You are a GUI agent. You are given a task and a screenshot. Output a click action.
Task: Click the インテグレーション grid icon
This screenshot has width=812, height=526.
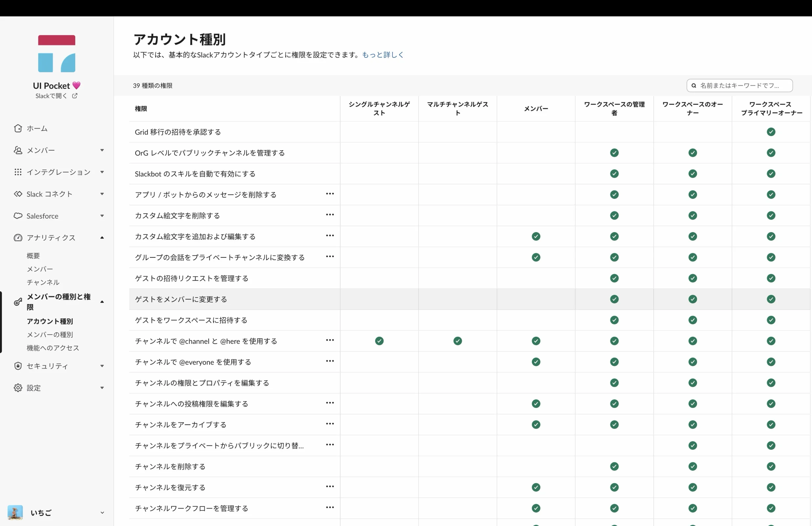(18, 172)
